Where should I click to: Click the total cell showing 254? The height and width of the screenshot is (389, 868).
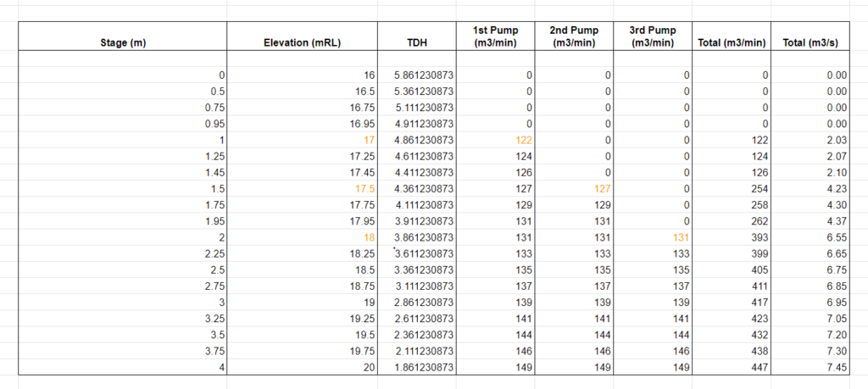(x=732, y=189)
